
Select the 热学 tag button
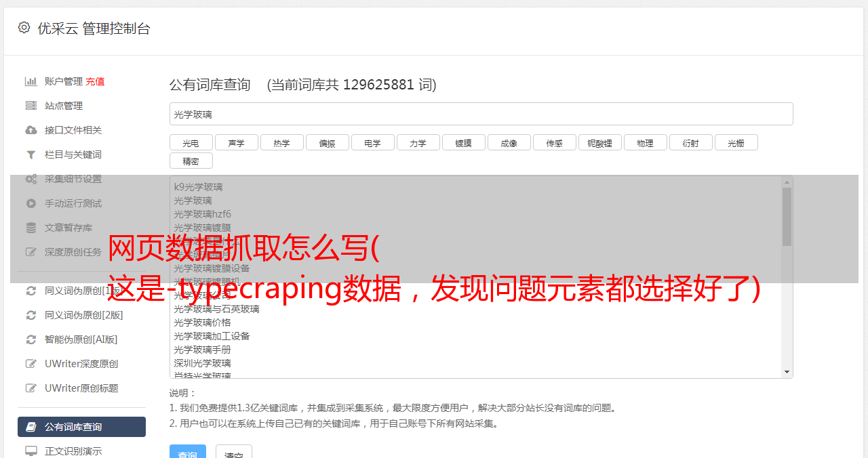click(281, 142)
